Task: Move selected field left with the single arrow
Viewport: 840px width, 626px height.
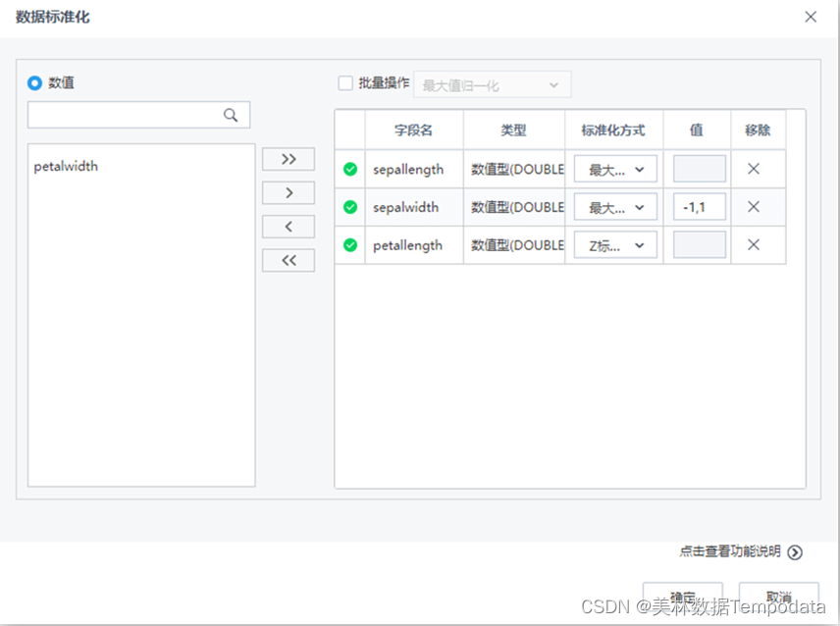Action: pos(289,227)
